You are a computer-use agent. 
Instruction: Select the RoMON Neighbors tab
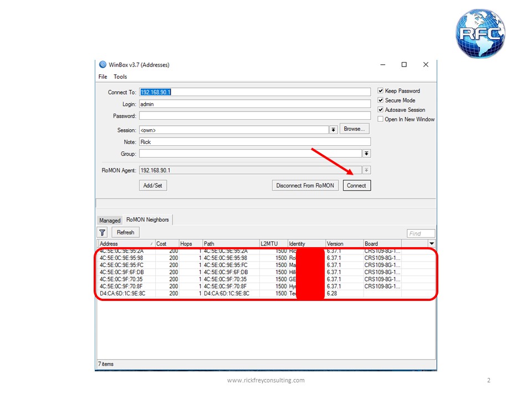pos(147,219)
